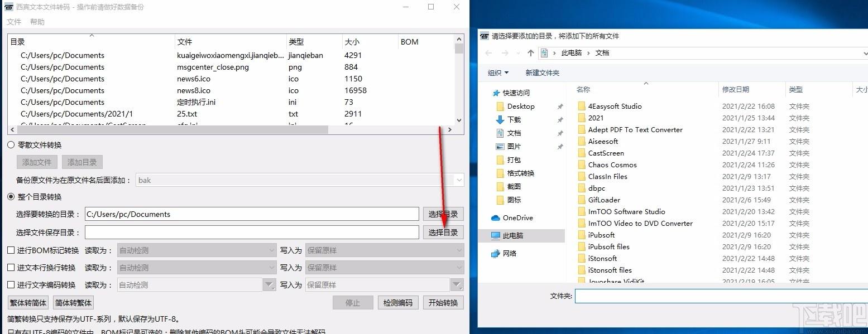Open the 组织 dropdown in folder dialog
The height and width of the screenshot is (334, 868).
click(x=498, y=72)
